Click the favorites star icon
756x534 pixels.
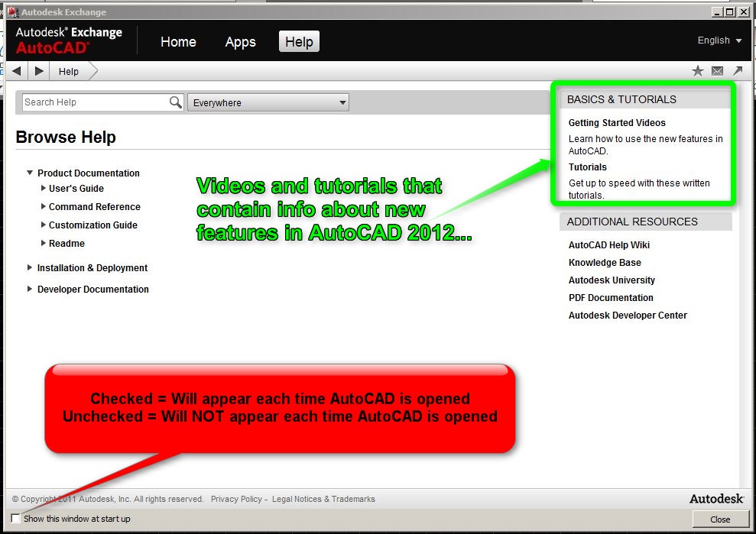pyautogui.click(x=697, y=71)
